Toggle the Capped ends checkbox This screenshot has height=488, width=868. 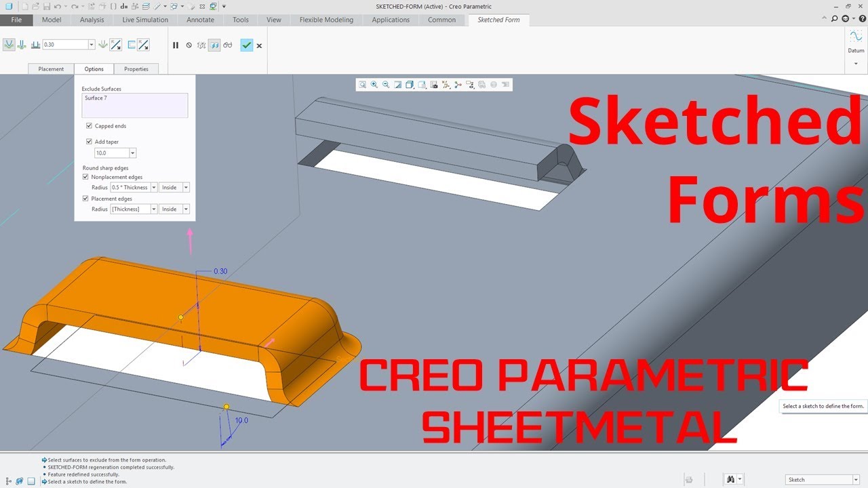[x=89, y=126]
